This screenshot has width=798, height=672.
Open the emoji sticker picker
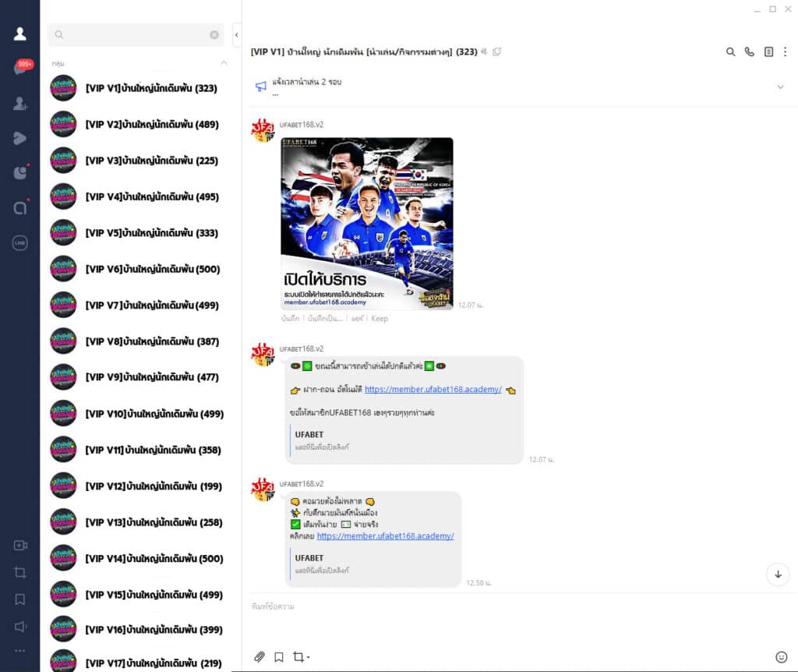tap(781, 656)
